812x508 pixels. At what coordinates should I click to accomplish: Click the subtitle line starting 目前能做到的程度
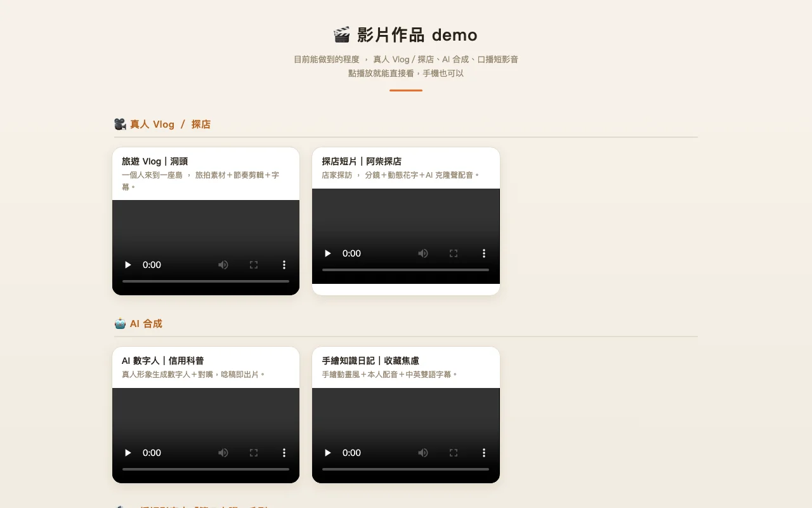pyautogui.click(x=406, y=59)
